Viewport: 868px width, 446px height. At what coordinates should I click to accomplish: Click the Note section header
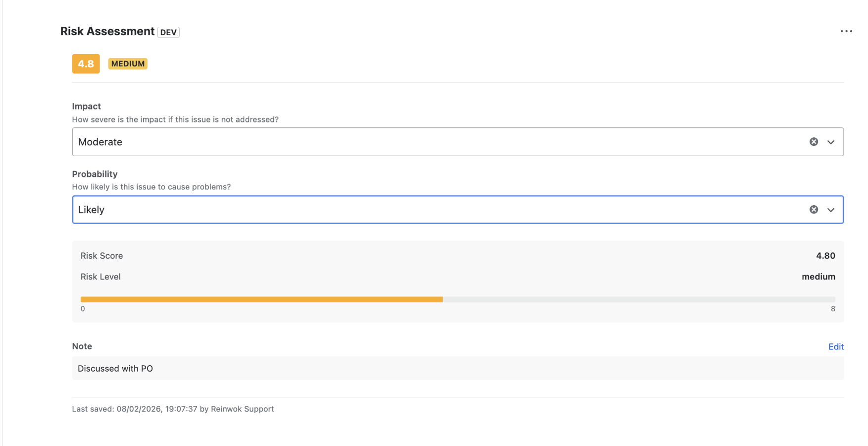tap(82, 346)
